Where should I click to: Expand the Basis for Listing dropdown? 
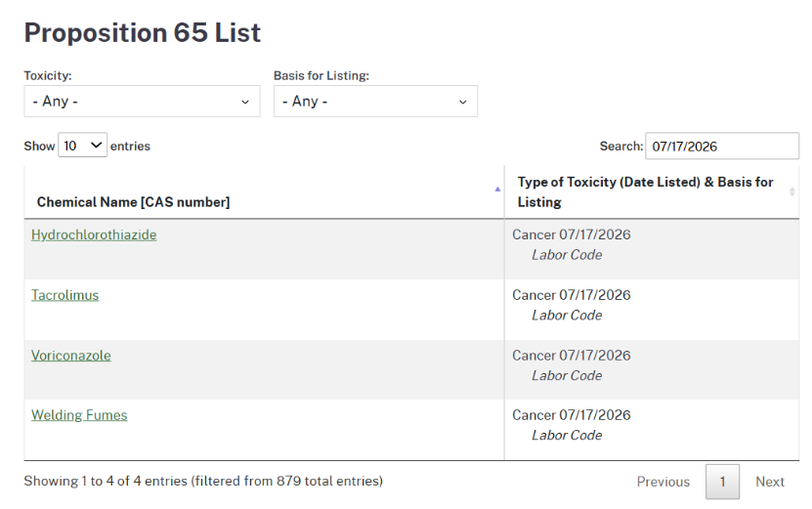point(375,102)
